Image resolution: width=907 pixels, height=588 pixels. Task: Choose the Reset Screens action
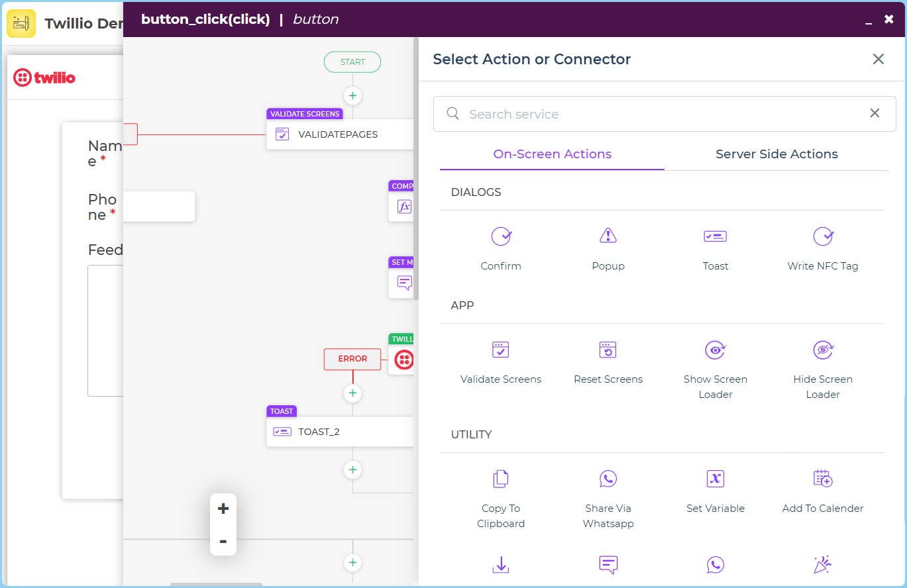coord(608,361)
